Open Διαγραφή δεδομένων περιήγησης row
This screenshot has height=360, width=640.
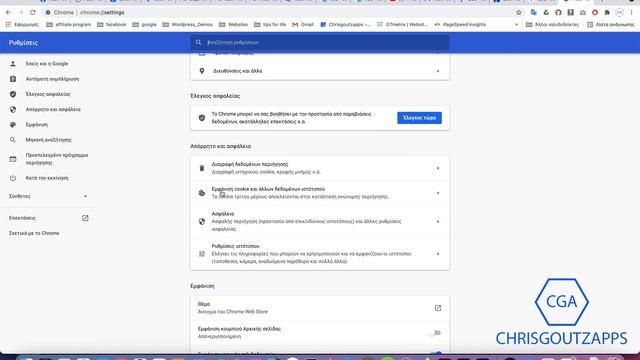(320, 168)
